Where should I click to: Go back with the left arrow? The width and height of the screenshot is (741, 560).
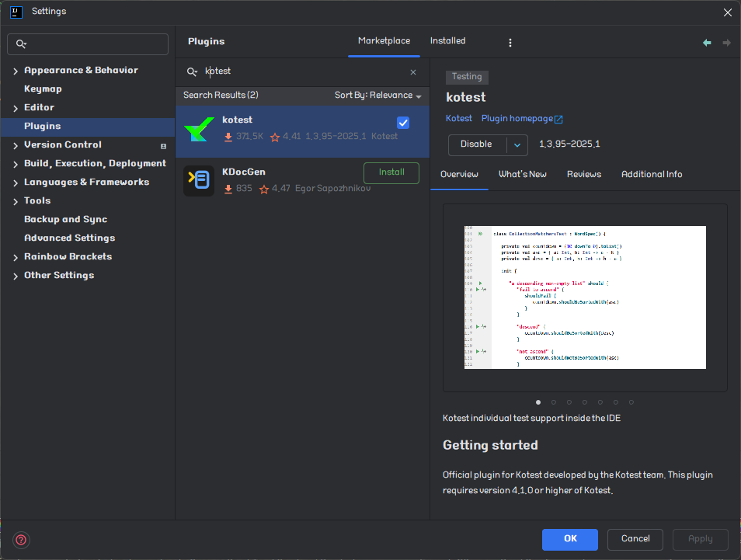click(x=707, y=43)
